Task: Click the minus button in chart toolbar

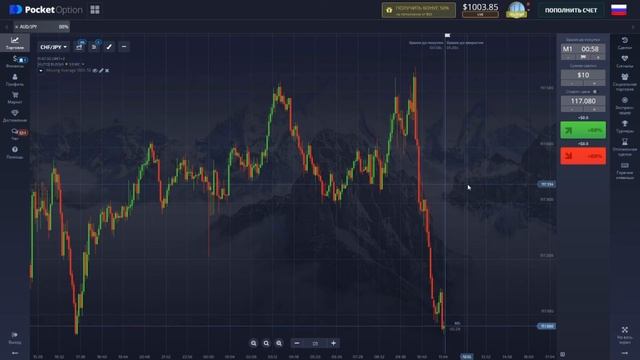Action: click(x=124, y=47)
